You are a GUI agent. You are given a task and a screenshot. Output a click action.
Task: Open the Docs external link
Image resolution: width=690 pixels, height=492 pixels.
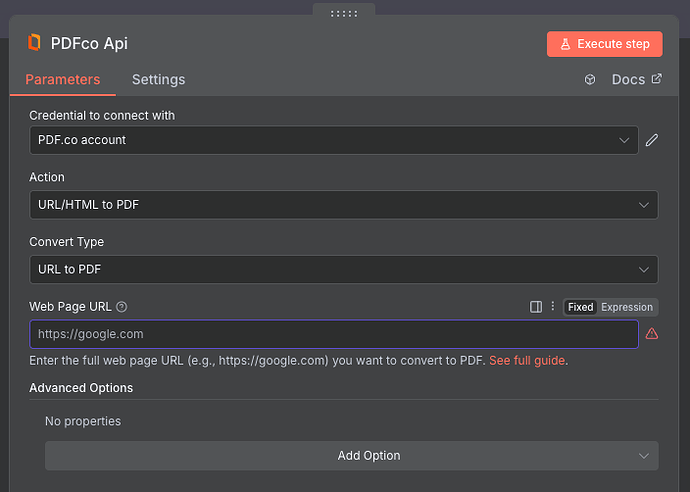[636, 80]
